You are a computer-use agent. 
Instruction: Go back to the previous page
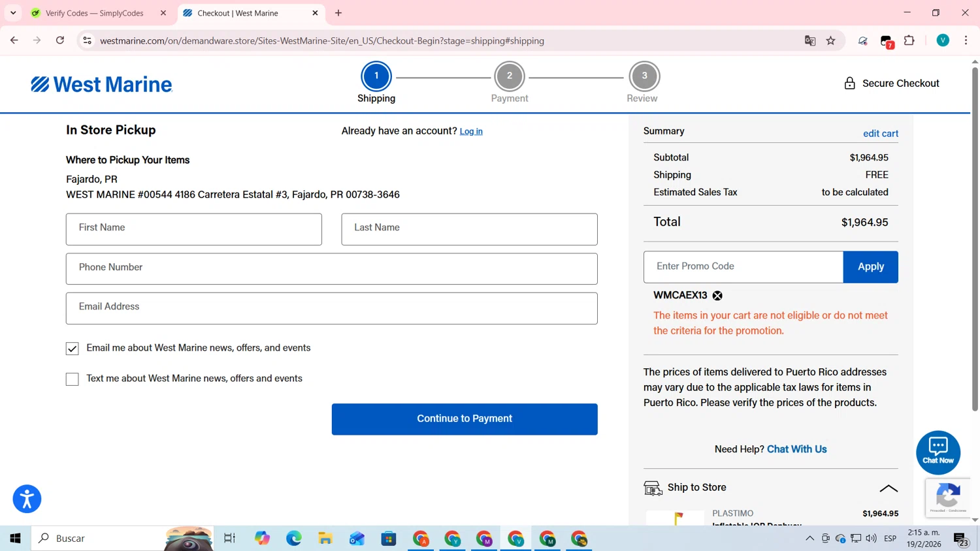pos(14,40)
